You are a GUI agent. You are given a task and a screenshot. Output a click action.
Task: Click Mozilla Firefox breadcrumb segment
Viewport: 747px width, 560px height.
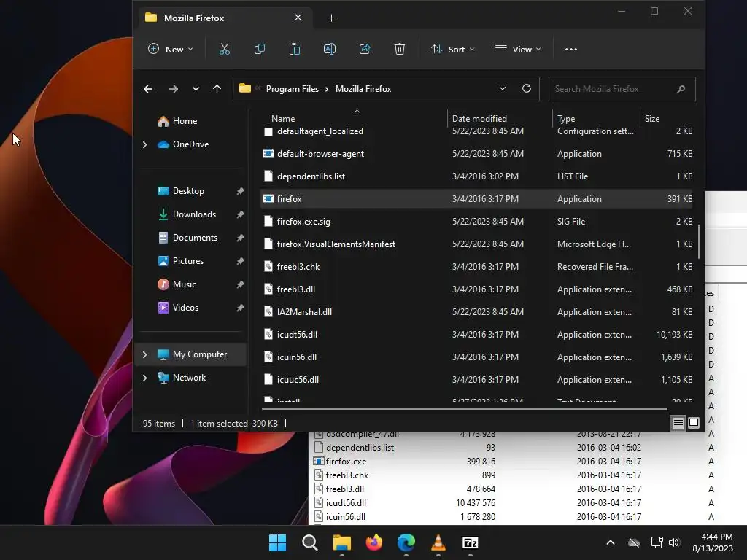tap(363, 89)
